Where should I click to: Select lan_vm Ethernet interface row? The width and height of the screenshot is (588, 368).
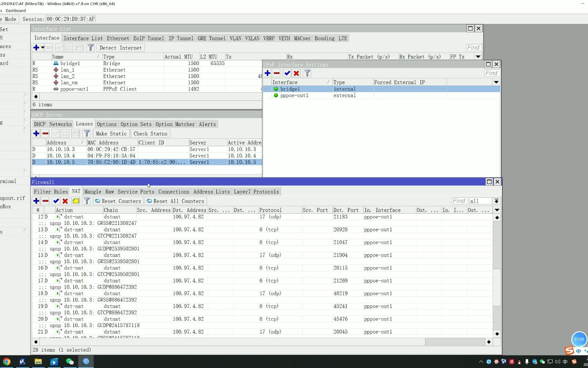tap(147, 82)
